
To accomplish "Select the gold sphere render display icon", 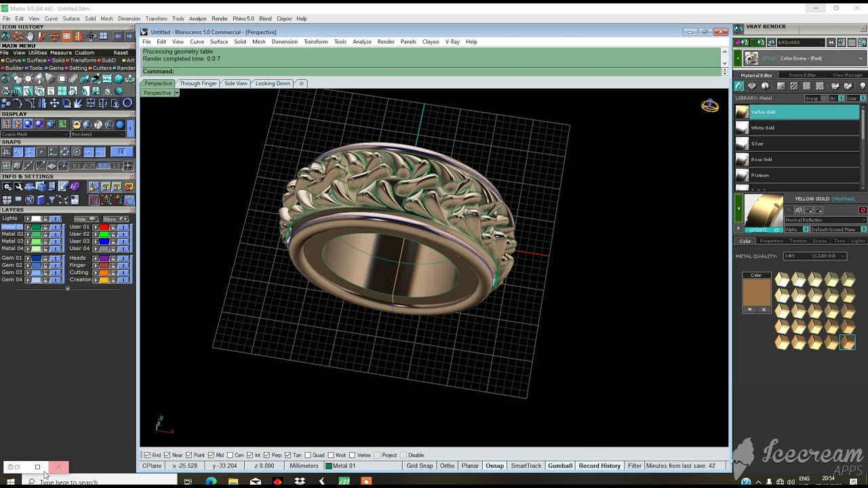I will click(77, 124).
